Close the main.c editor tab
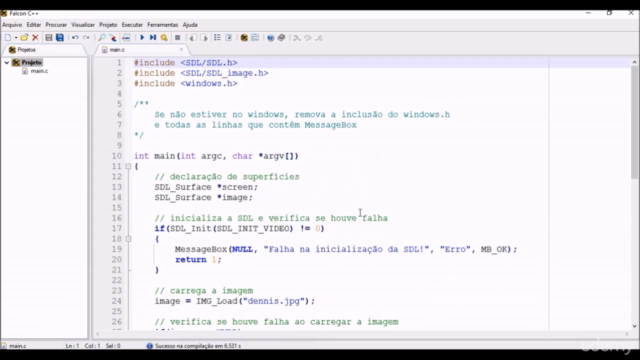Viewport: 640px width, 360px height. click(181, 49)
